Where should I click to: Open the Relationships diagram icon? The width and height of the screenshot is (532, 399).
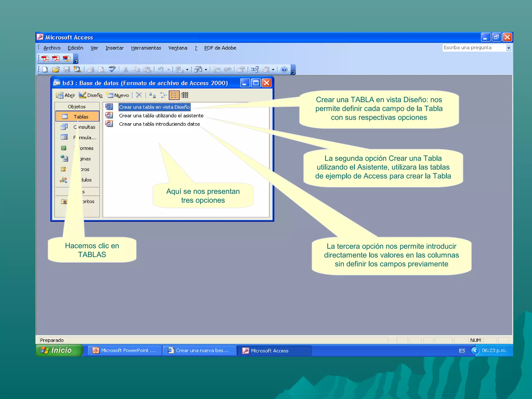[255, 69]
